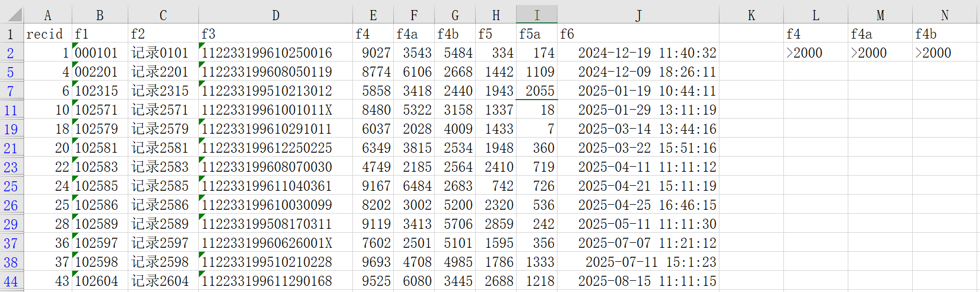Screen dimensions: 980x292
Task: Select the >2000 criteria under column L
Action: [x=815, y=53]
